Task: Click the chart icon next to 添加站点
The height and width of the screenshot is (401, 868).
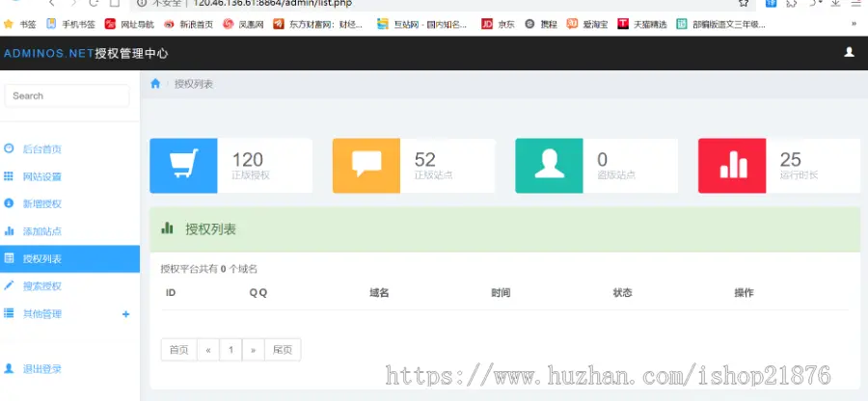Action: [9, 230]
